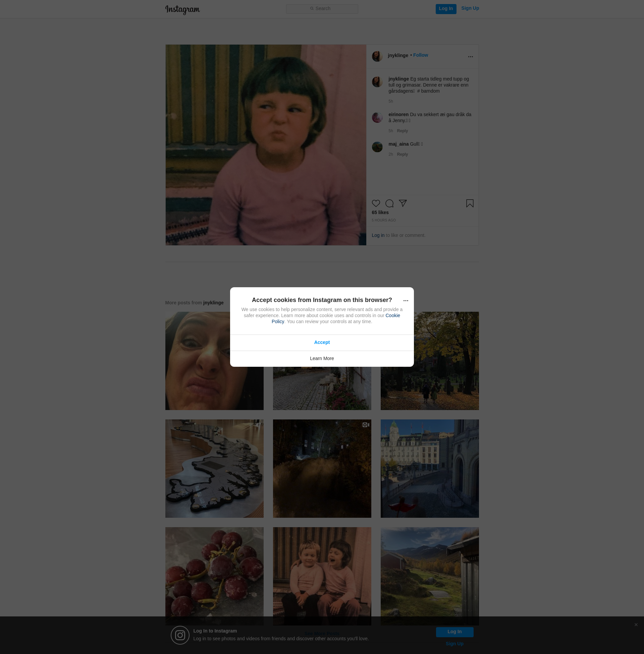This screenshot has height=654, width=644.
Task: Open the Cookie Policy link
Action: click(392, 315)
